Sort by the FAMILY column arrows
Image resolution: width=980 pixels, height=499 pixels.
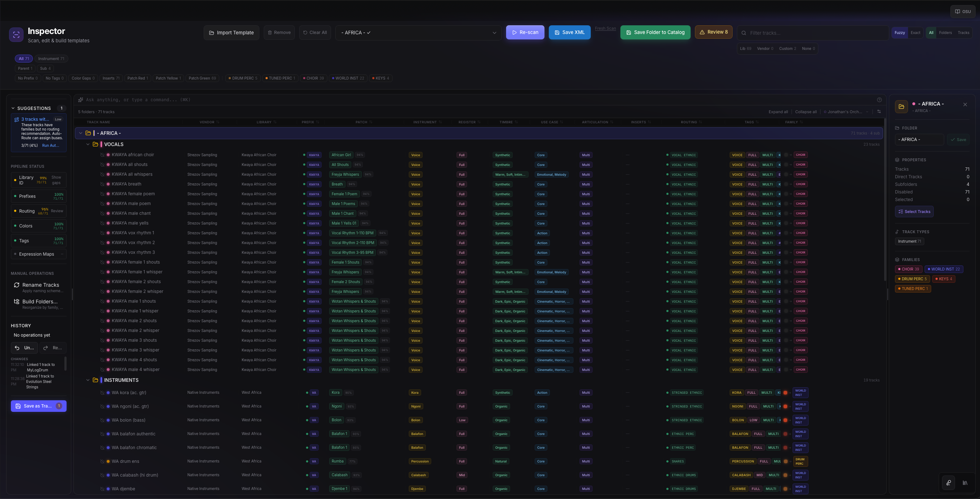[x=801, y=122]
